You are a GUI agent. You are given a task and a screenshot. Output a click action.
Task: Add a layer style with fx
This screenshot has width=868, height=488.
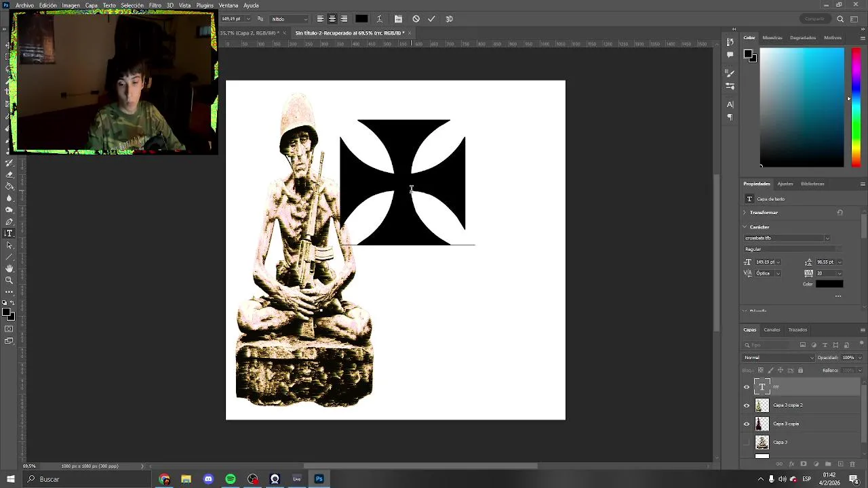point(791,464)
